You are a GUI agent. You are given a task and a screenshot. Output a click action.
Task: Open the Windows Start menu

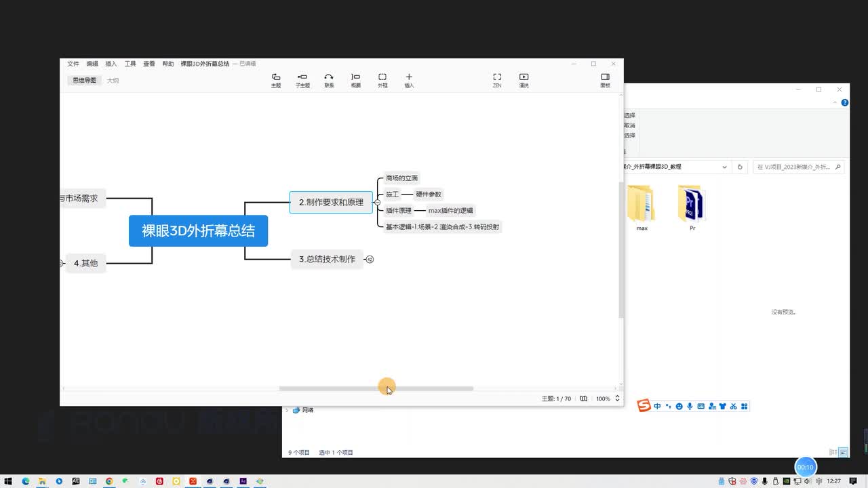pos(8,481)
